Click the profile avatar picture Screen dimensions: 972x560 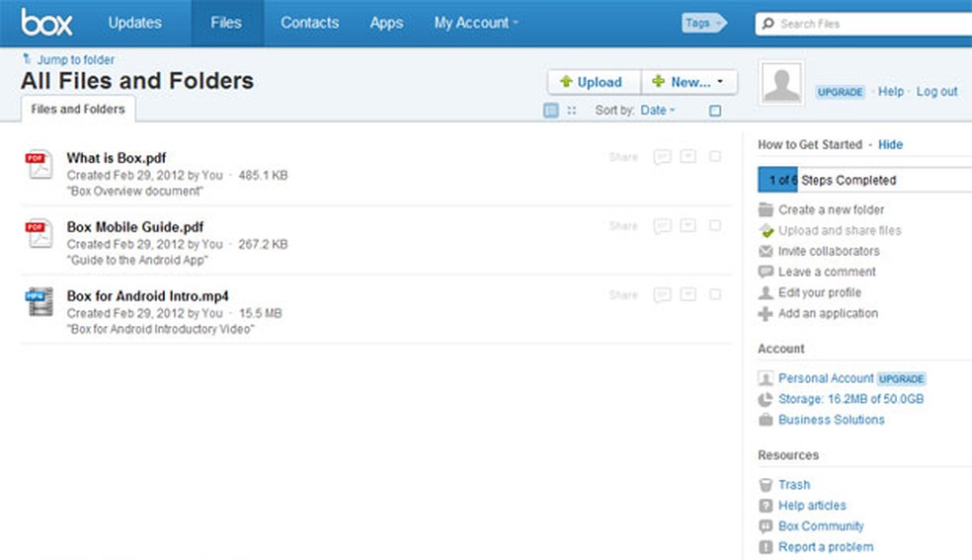(781, 83)
